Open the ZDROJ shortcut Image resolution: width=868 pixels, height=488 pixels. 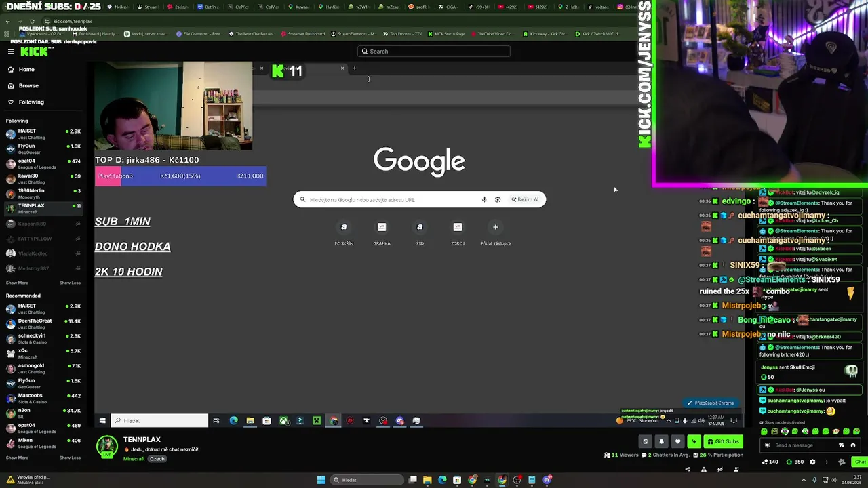(x=458, y=232)
